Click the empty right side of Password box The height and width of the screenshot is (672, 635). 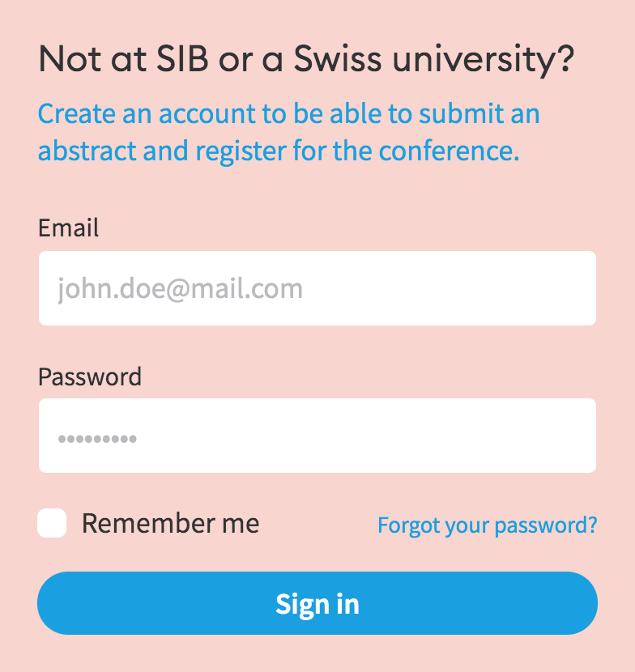point(502,436)
